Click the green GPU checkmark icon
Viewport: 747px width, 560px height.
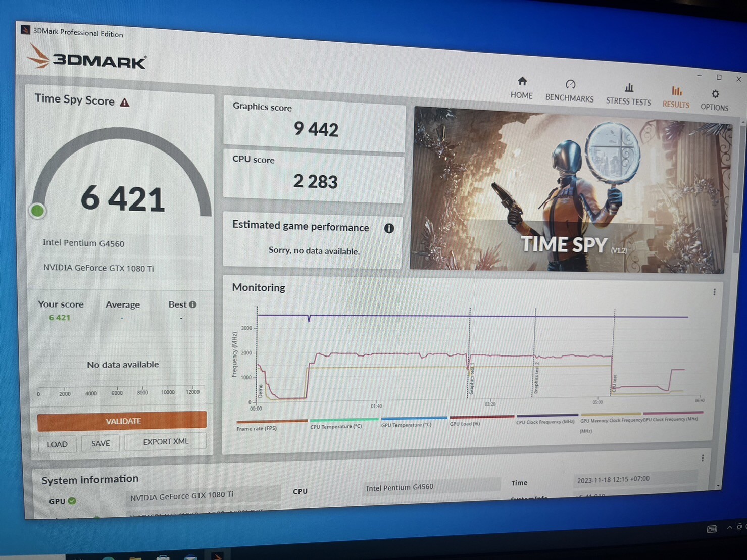click(72, 501)
